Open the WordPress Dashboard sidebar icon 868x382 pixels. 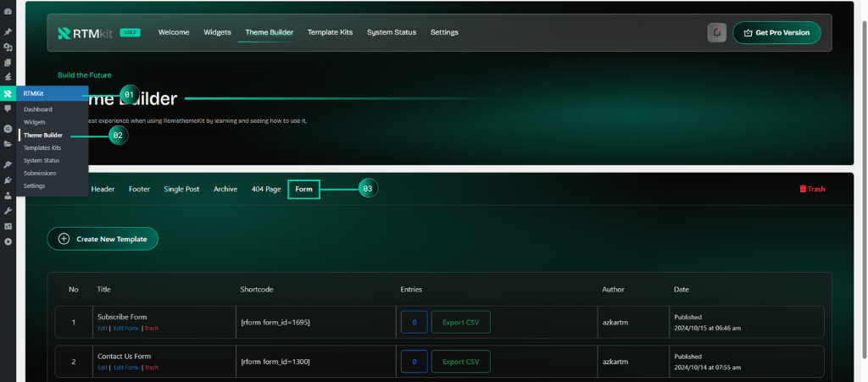pyautogui.click(x=8, y=11)
